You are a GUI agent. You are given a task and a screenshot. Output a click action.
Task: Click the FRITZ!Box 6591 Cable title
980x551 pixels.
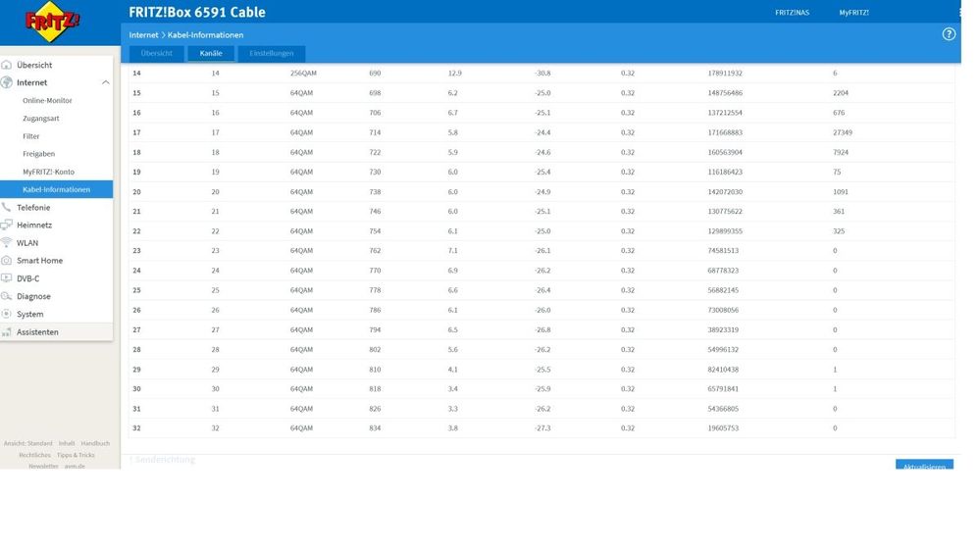(197, 12)
